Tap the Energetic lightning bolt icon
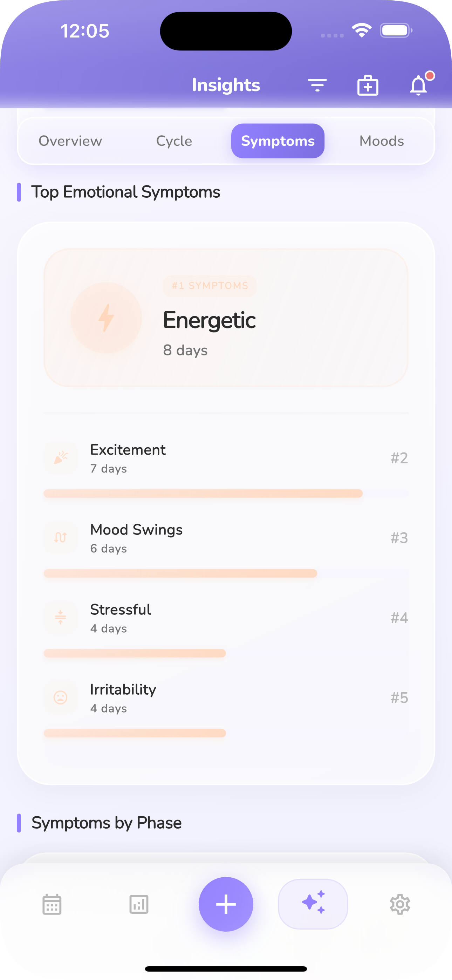 (106, 318)
